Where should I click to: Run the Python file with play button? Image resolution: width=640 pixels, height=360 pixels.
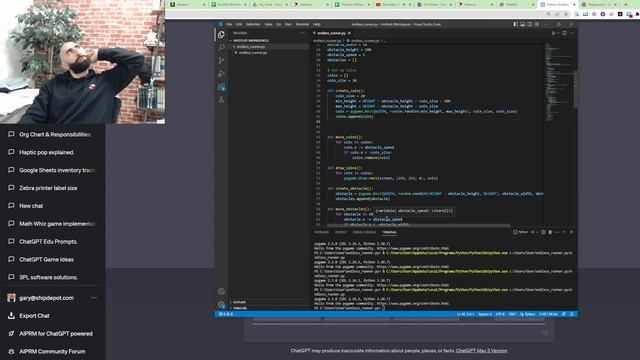click(554, 33)
